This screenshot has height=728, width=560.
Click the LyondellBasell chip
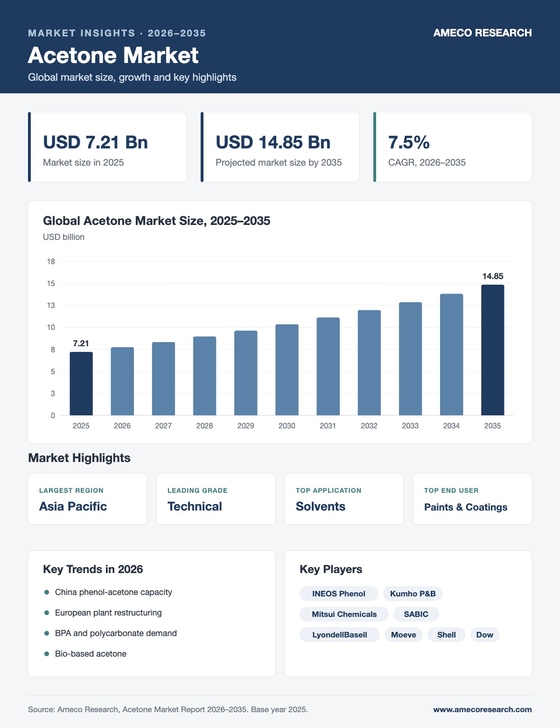point(340,635)
